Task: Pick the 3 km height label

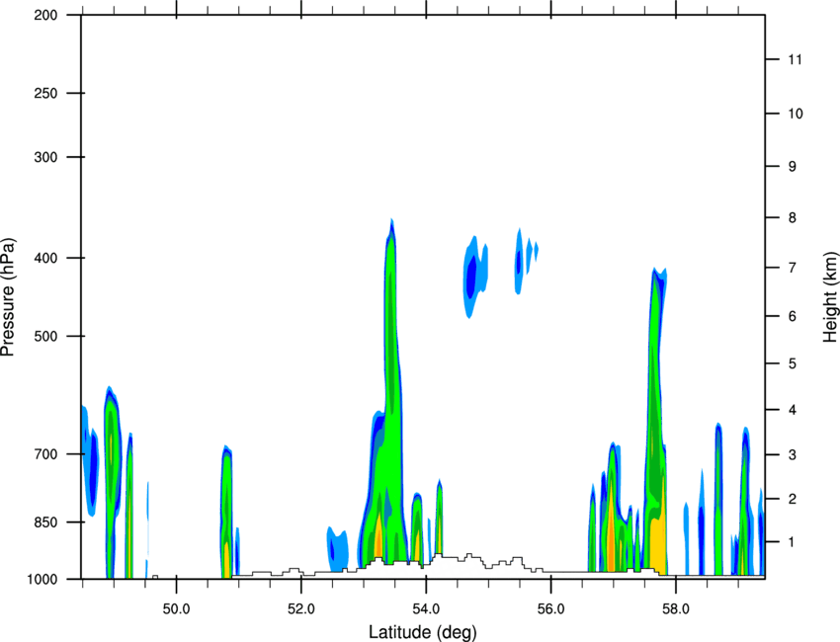Action: pos(793,455)
